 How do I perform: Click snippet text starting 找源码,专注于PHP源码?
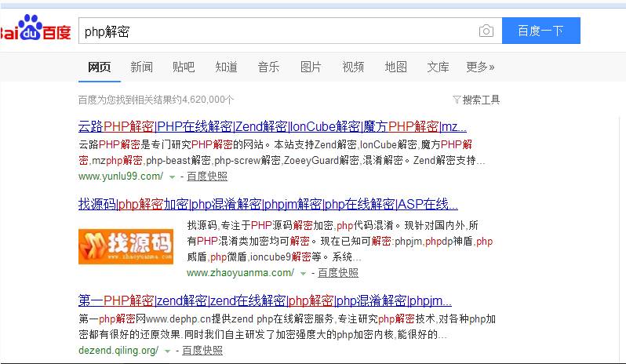coord(340,241)
